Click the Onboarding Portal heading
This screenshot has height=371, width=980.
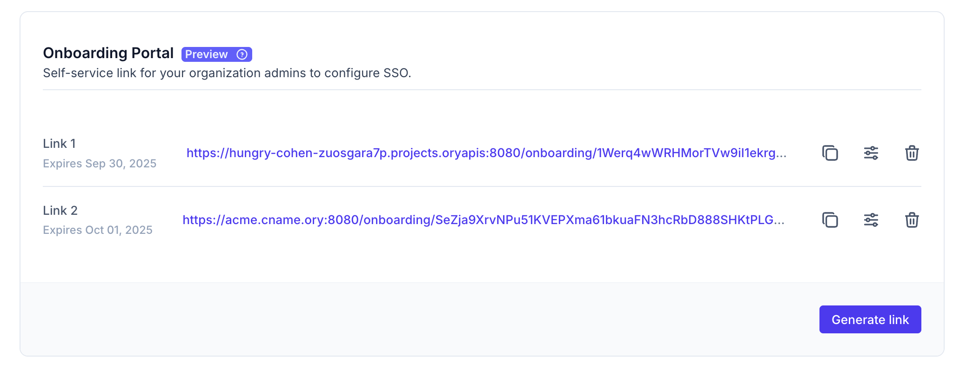[x=108, y=53]
